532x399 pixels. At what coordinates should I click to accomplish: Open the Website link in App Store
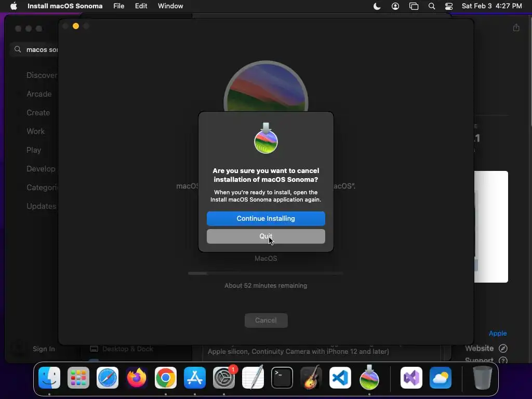pyautogui.click(x=479, y=348)
